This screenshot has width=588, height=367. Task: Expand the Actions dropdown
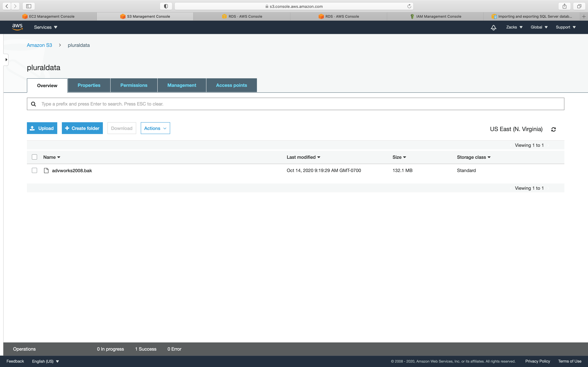pyautogui.click(x=155, y=128)
